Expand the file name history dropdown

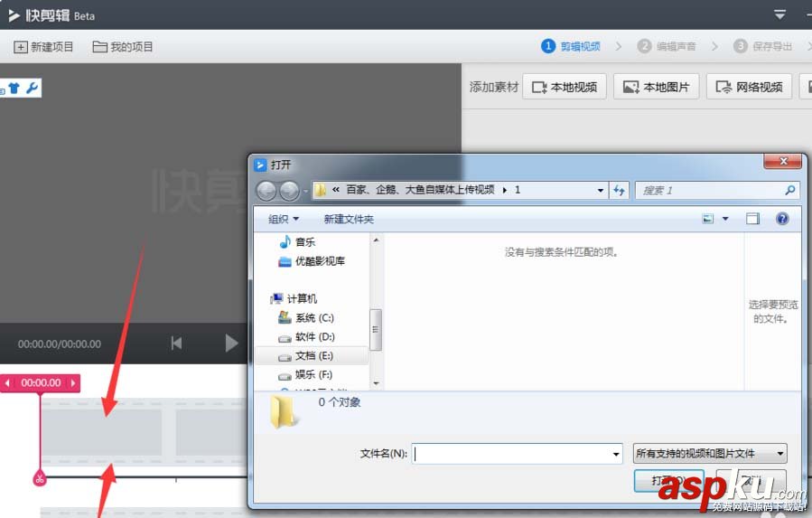[x=616, y=454]
